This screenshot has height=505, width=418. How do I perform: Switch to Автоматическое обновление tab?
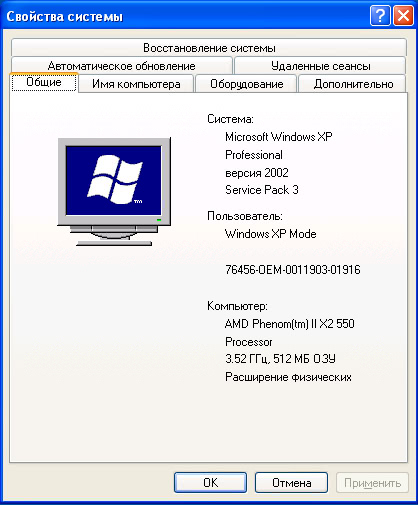(x=121, y=66)
